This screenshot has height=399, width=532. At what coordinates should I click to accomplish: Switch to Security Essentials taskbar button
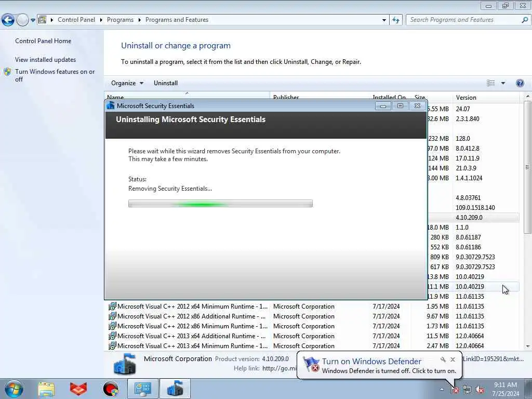175,389
